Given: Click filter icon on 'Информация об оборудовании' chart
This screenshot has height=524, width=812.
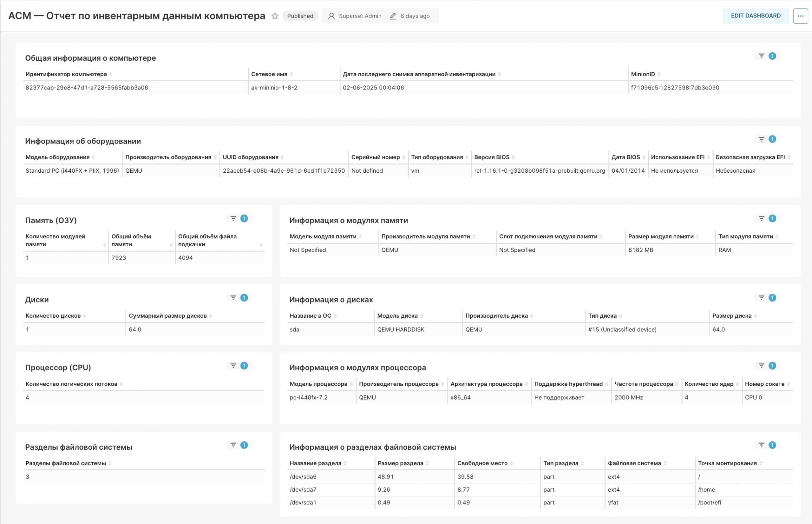Looking at the screenshot, I should click(x=761, y=139).
